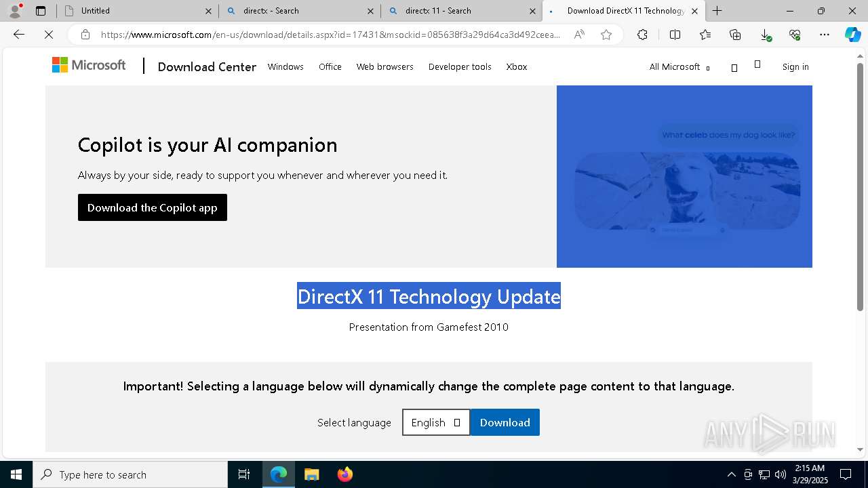Click the blue Download button

(x=505, y=422)
